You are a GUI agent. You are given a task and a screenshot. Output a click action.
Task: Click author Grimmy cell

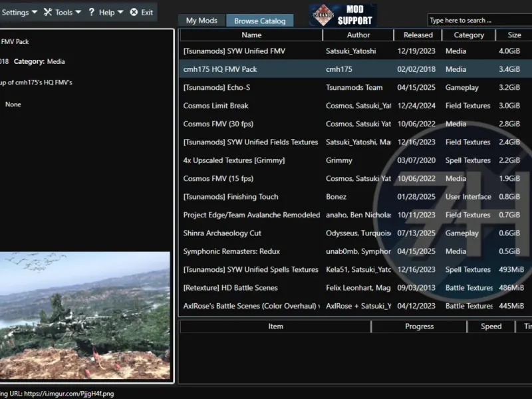click(339, 160)
